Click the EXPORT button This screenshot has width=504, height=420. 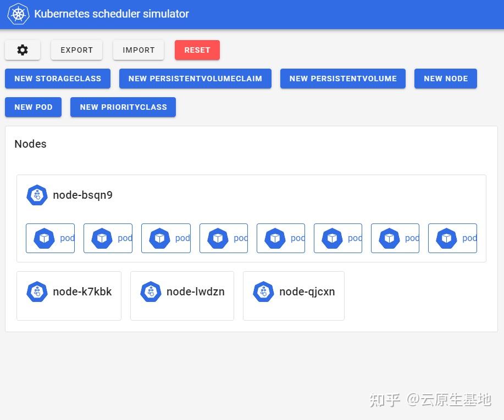click(76, 50)
